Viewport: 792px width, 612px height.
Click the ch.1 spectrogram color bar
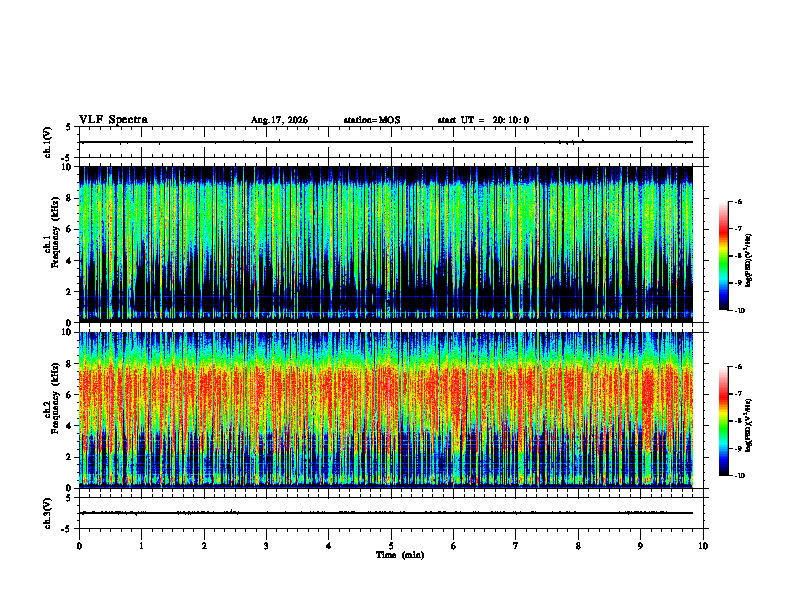pyautogui.click(x=724, y=256)
